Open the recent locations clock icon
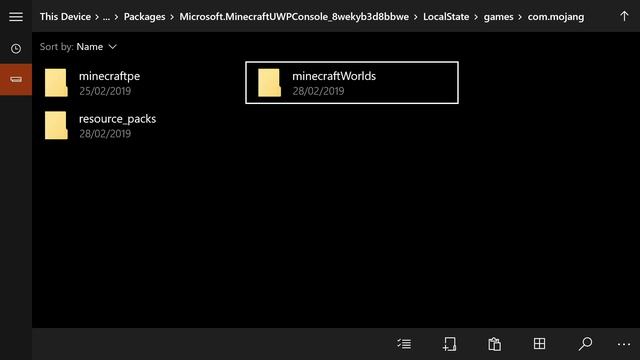Screen dimensions: 640x360 pos(16,49)
